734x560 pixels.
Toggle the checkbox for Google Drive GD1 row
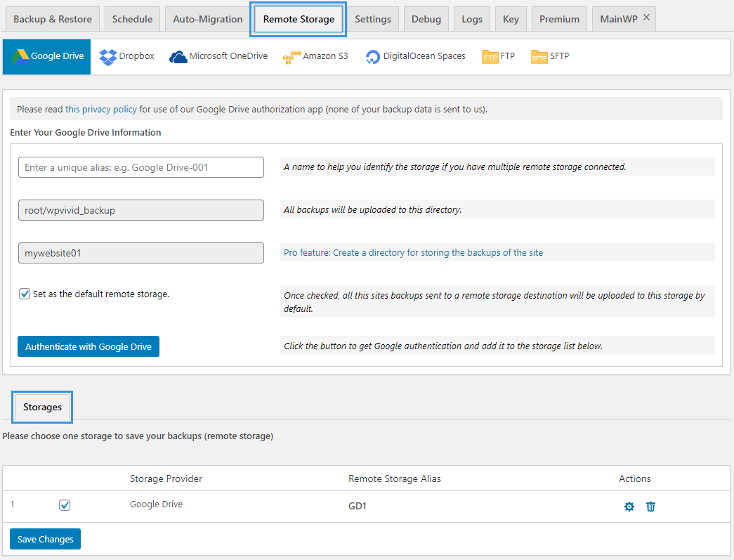tap(65, 505)
